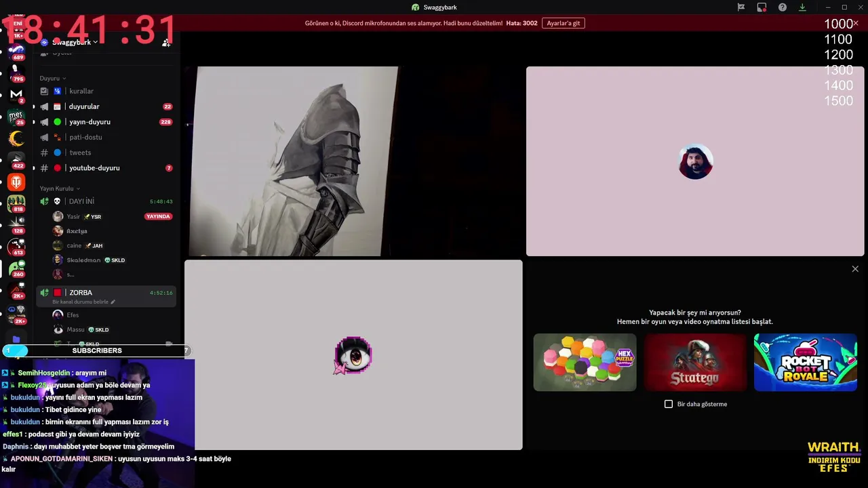This screenshot has height=488, width=868.
Task: Click the green download update icon
Action: (802, 7)
